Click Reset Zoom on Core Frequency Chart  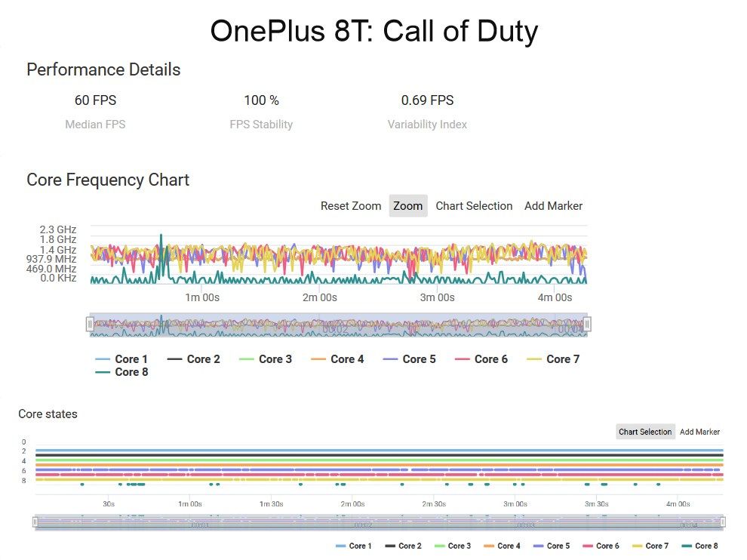click(351, 206)
